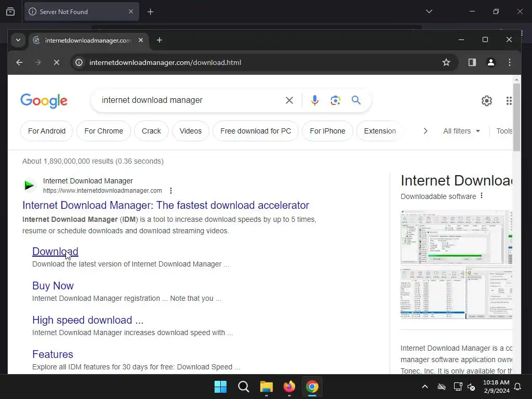Filter results For Chrome
Image resolution: width=532 pixels, height=399 pixels.
(x=104, y=131)
